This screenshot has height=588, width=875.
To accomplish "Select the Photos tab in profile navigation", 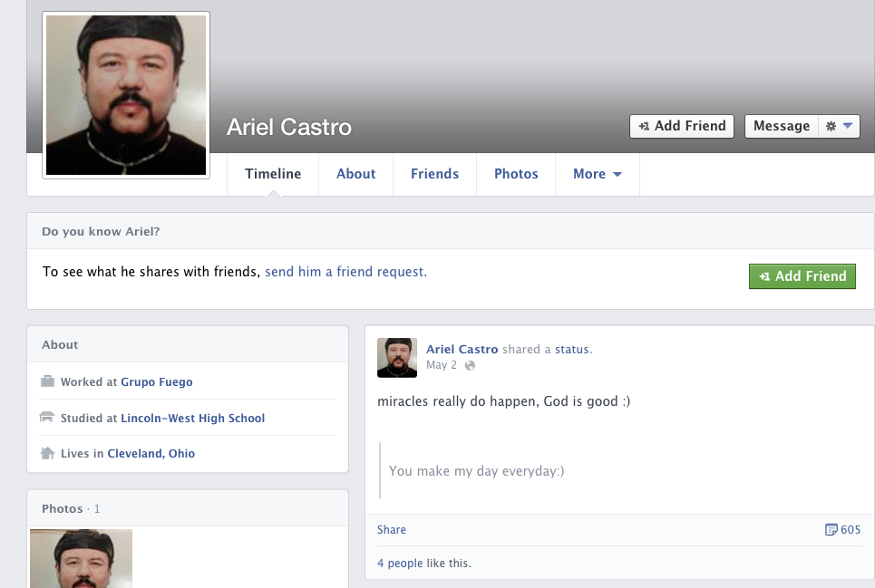I will (516, 174).
